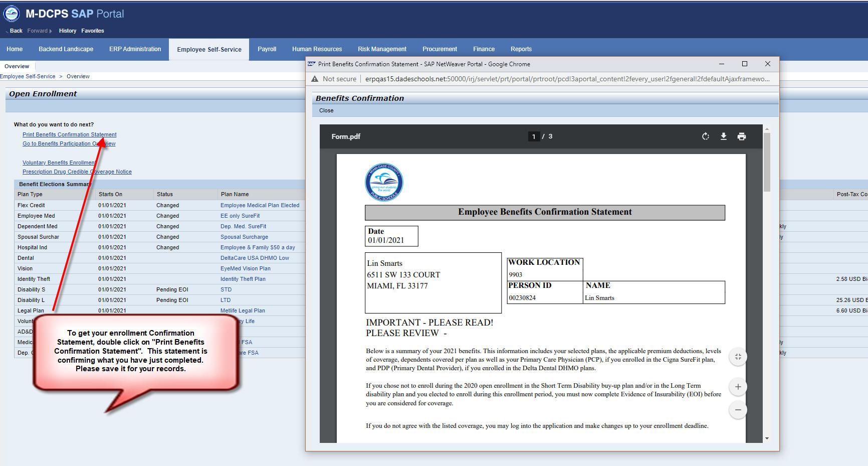Click fit-to-page icon in PDF viewer
Image resolution: width=868 pixels, height=466 pixels.
coord(738,357)
